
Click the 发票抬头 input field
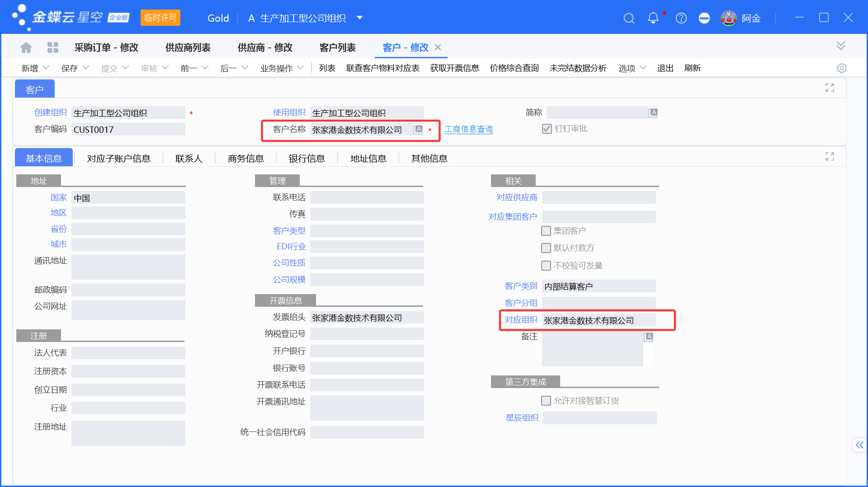click(x=367, y=318)
